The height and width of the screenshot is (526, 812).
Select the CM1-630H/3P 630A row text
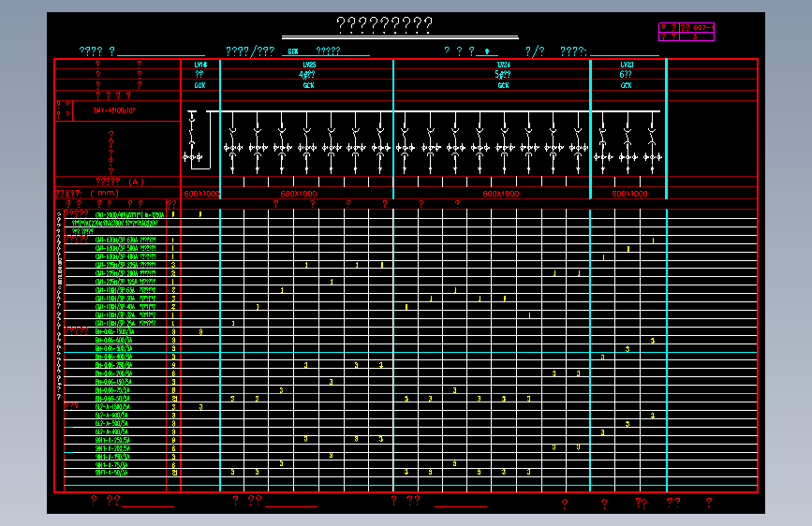point(125,240)
